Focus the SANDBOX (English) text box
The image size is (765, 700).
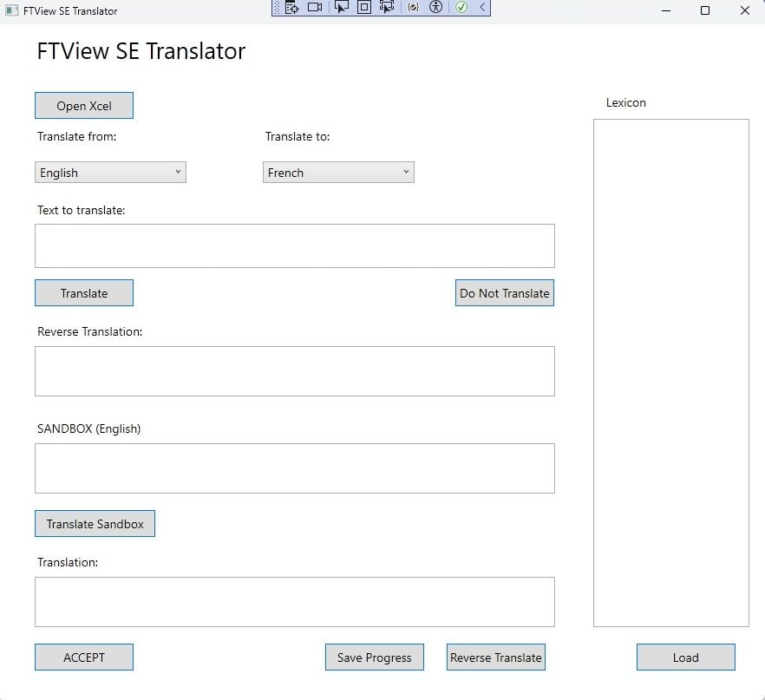(295, 468)
